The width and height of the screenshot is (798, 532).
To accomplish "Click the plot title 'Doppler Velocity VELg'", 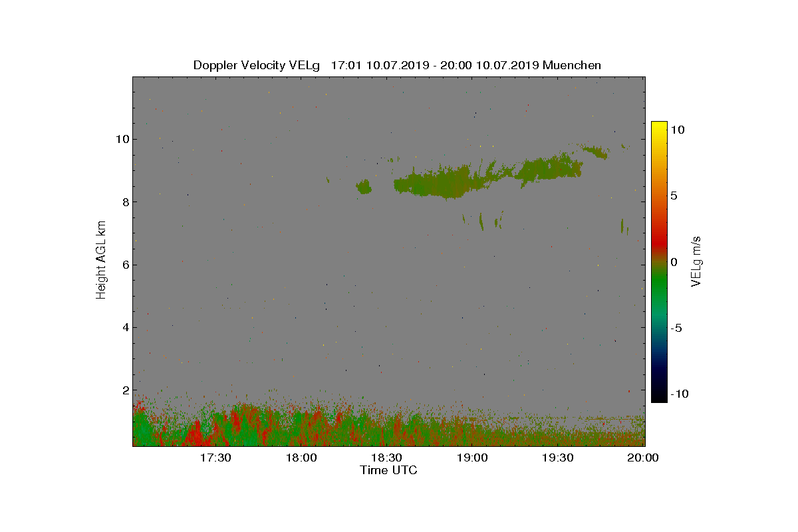I will point(257,65).
